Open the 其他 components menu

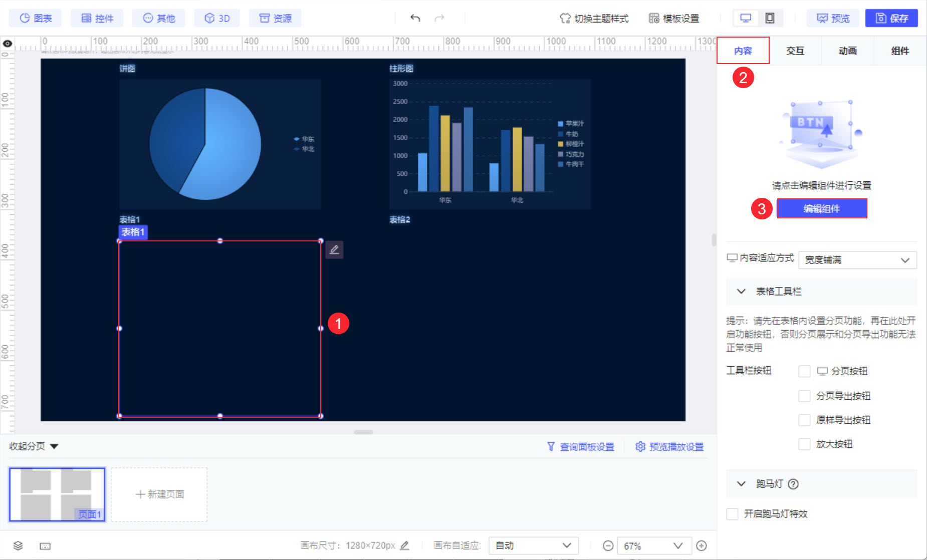[158, 18]
